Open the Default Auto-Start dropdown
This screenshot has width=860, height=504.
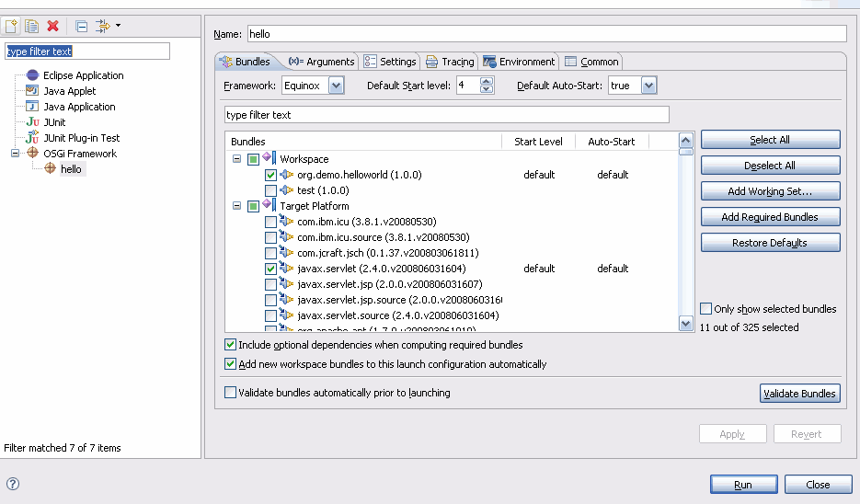[x=648, y=86]
